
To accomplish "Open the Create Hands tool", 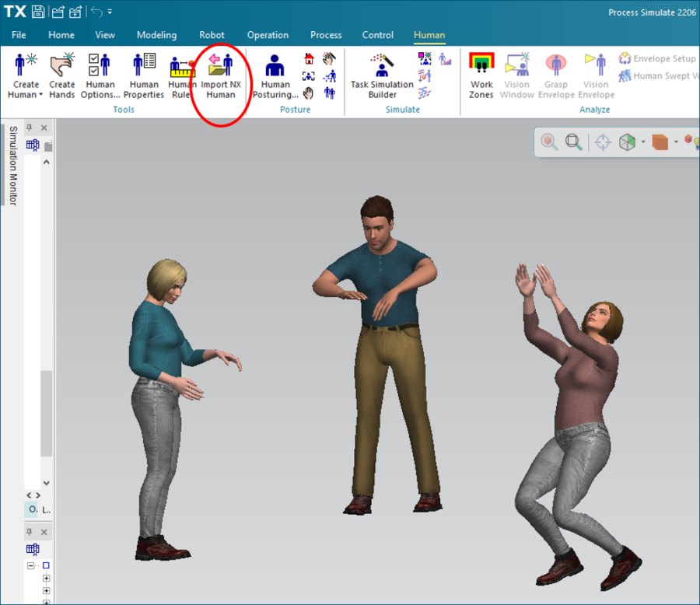I will pos(62,76).
